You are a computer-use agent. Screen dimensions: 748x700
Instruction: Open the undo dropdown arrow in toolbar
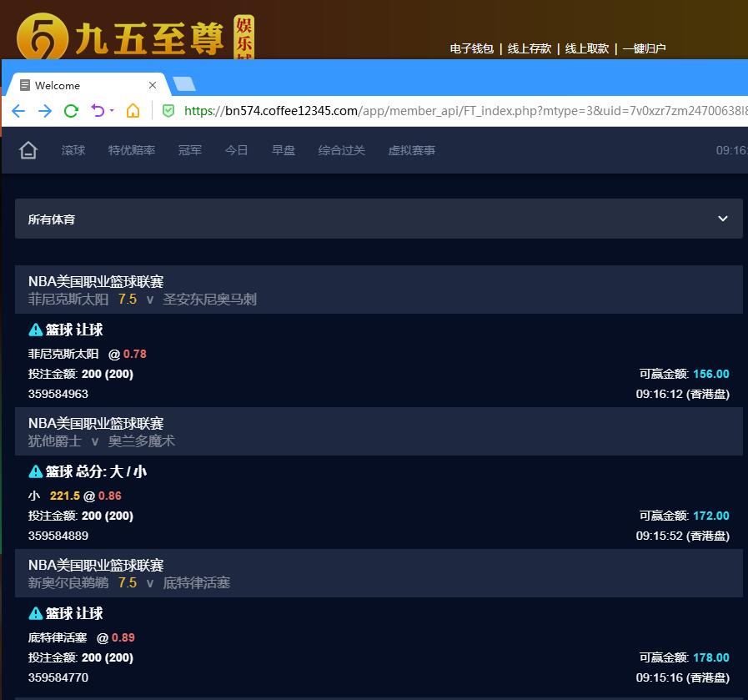click(112, 112)
